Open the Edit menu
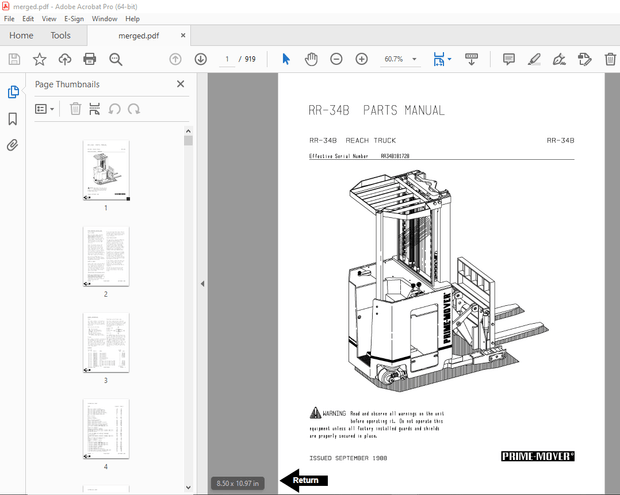Screen dimensions: 620x495 click(28, 19)
